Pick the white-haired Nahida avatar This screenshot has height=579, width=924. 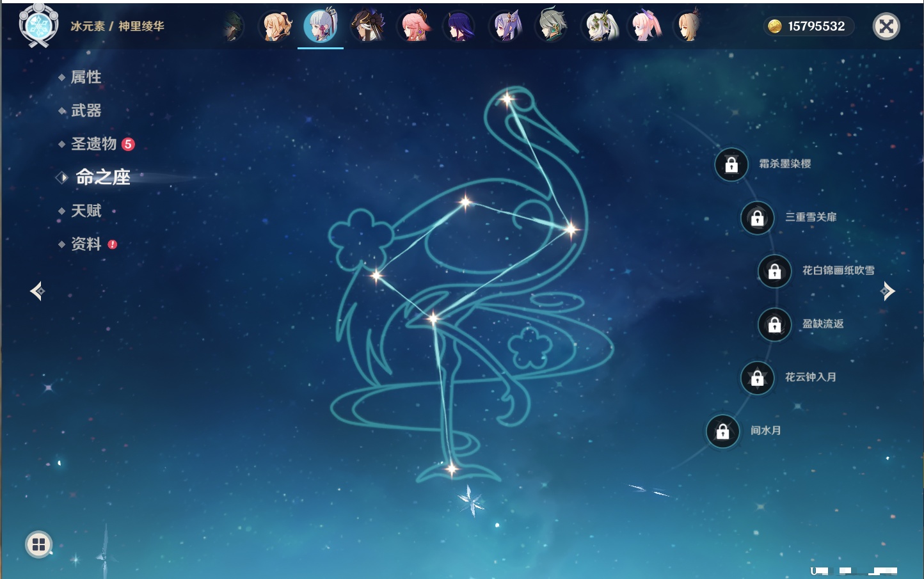click(599, 26)
